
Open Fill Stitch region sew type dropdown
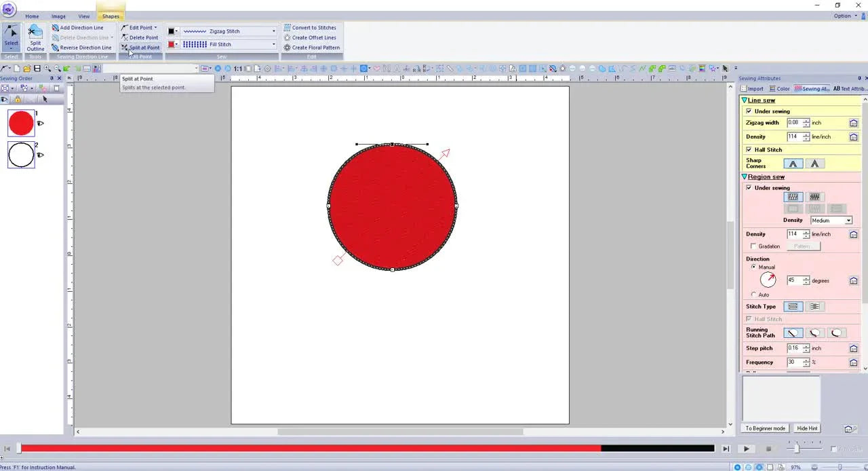point(274,44)
